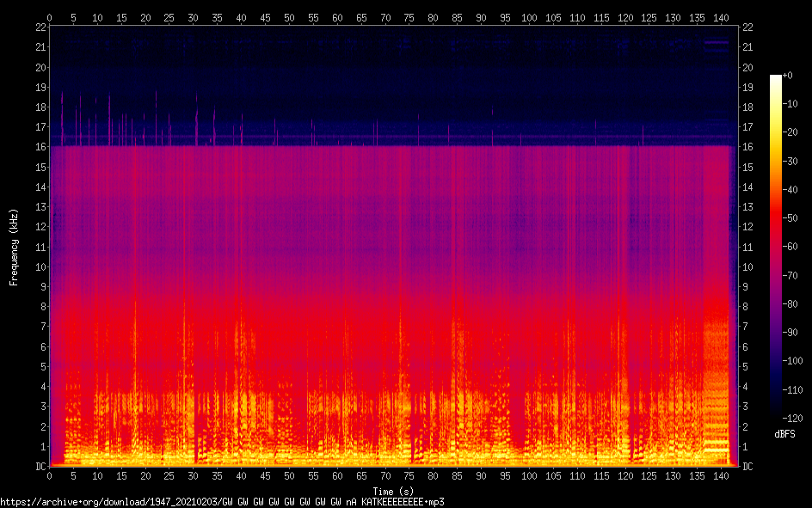
Task: Click '125' tick on top time axis
Action: (x=649, y=17)
